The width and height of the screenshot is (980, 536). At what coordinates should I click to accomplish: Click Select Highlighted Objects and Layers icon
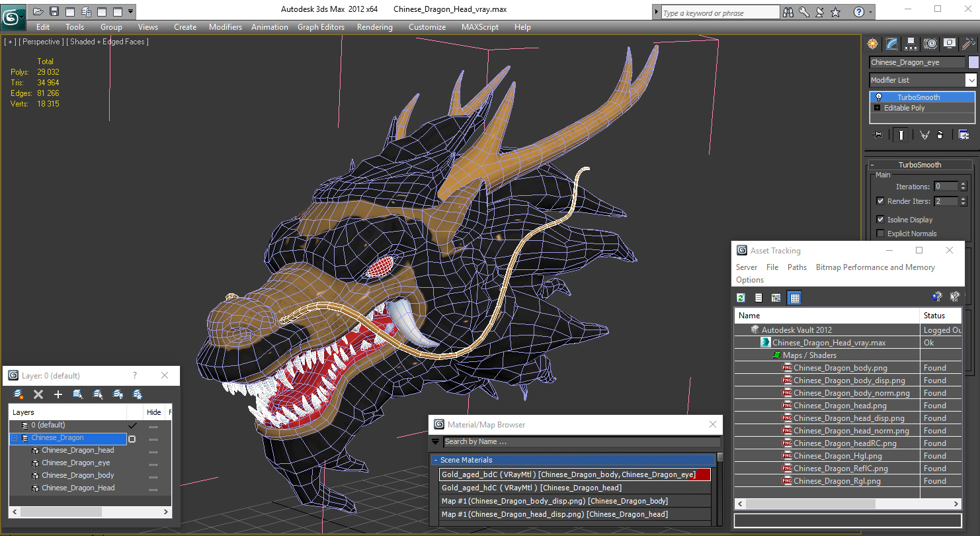point(77,394)
